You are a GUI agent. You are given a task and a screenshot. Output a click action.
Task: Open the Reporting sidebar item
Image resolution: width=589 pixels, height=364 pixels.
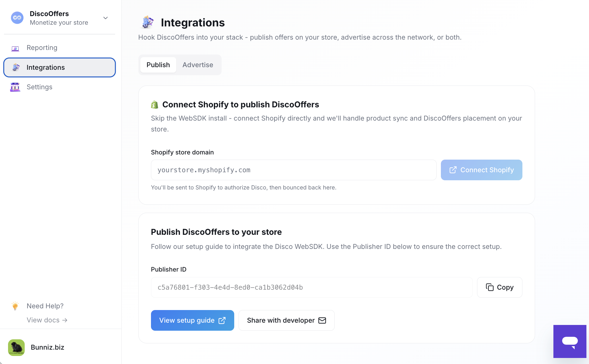tap(59, 48)
